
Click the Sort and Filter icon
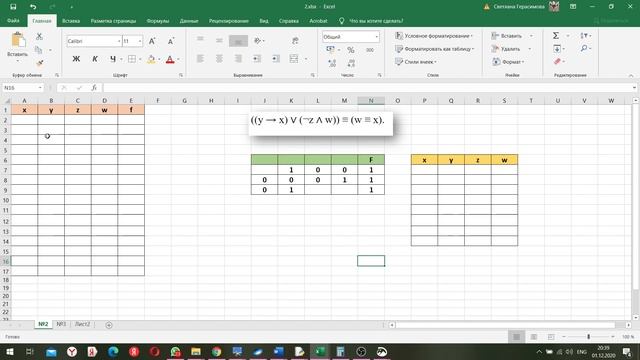[584, 36]
